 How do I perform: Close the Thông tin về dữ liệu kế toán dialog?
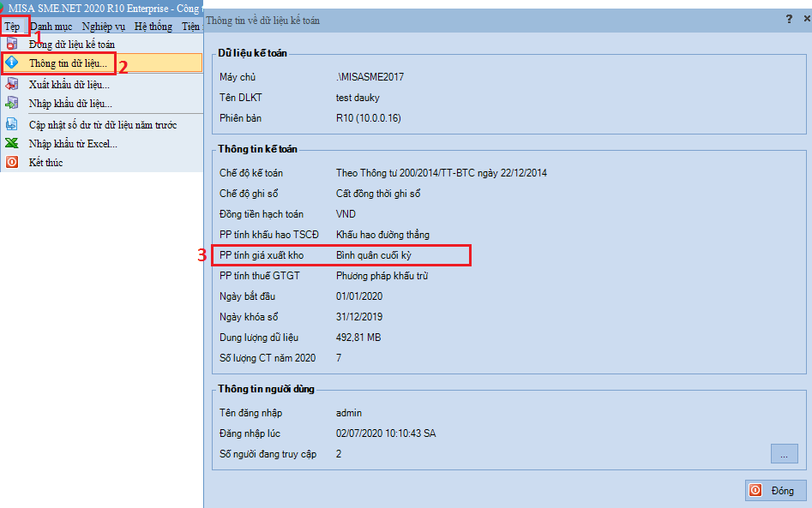[807, 19]
